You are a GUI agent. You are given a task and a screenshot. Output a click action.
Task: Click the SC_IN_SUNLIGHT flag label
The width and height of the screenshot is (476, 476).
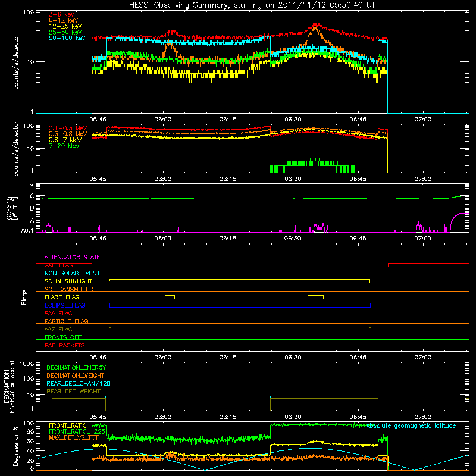pos(68,281)
